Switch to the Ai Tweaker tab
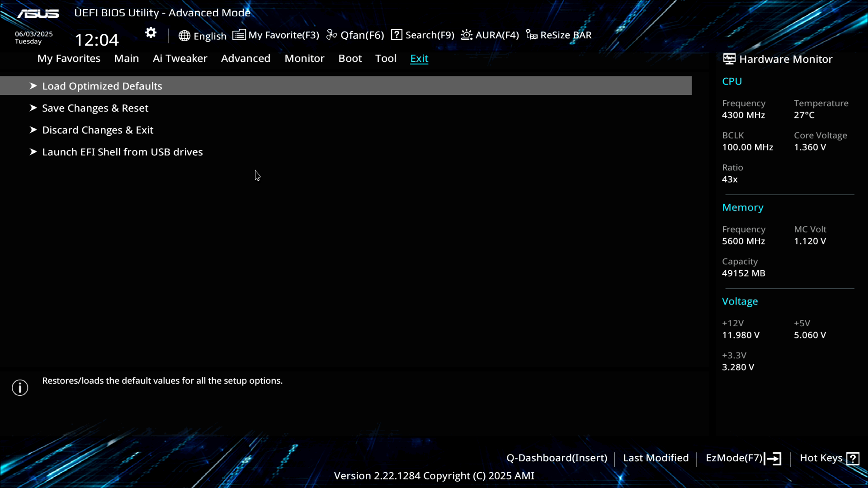868x488 pixels. tap(180, 58)
